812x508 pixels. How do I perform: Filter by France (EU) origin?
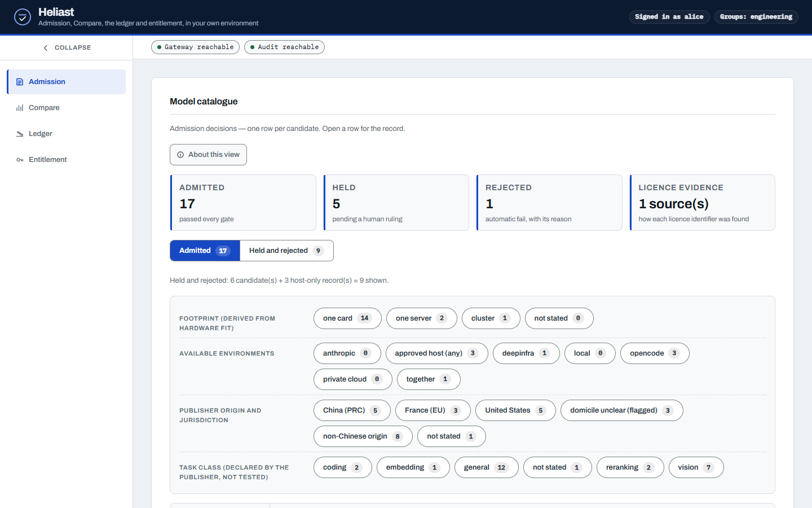[x=433, y=410]
